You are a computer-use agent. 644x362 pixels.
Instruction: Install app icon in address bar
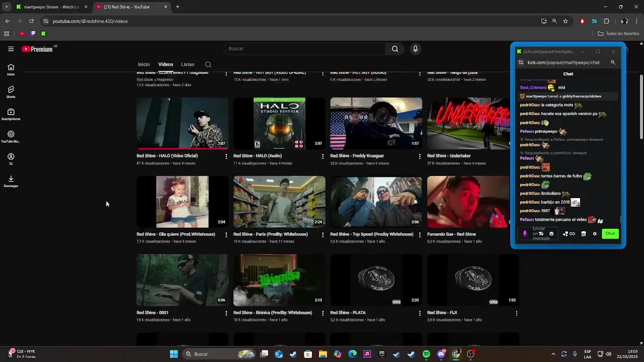coord(544,21)
